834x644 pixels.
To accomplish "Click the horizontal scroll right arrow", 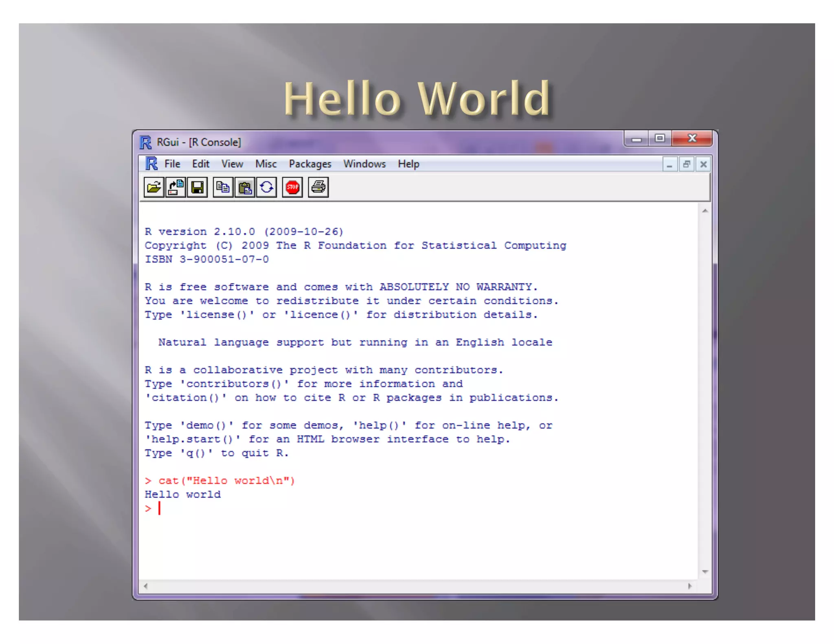I will (x=689, y=586).
